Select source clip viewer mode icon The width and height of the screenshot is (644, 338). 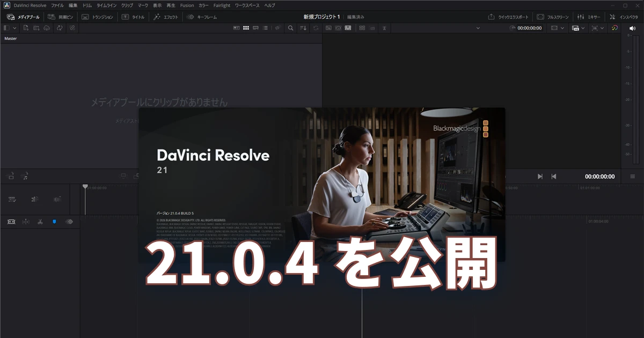tap(328, 28)
